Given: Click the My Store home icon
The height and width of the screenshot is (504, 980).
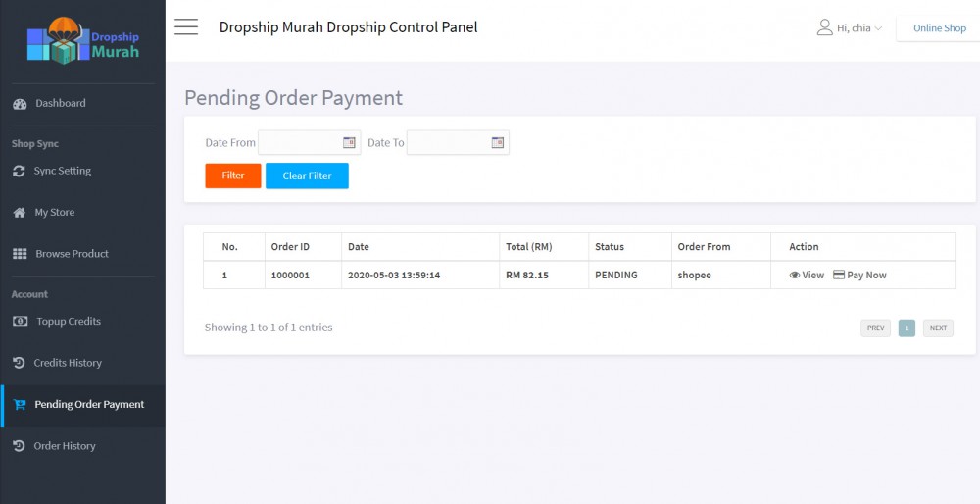Looking at the screenshot, I should coord(20,213).
